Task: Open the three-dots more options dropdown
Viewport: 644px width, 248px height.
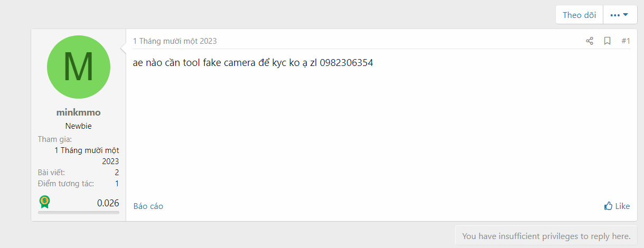Action: point(619,15)
